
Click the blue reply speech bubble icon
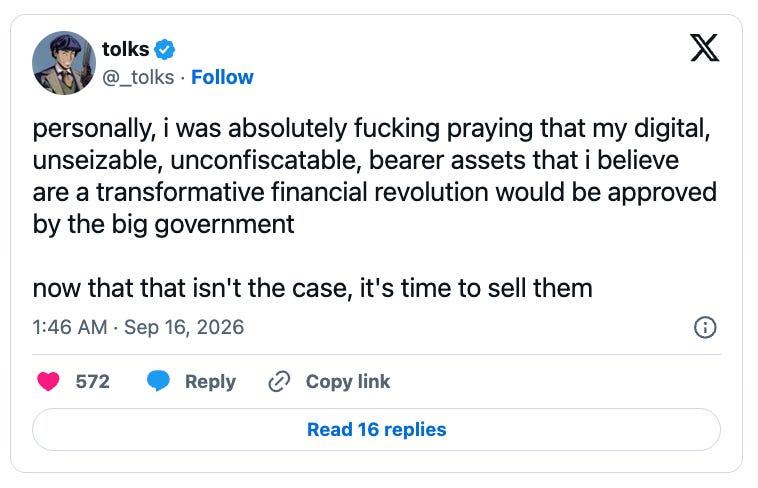(158, 381)
